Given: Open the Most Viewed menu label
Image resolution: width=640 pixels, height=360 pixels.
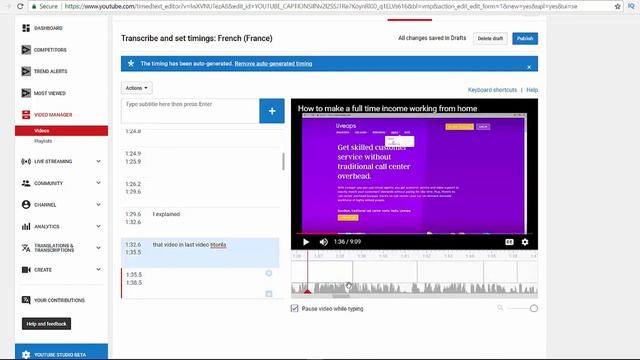Looking at the screenshot, I should [50, 93].
